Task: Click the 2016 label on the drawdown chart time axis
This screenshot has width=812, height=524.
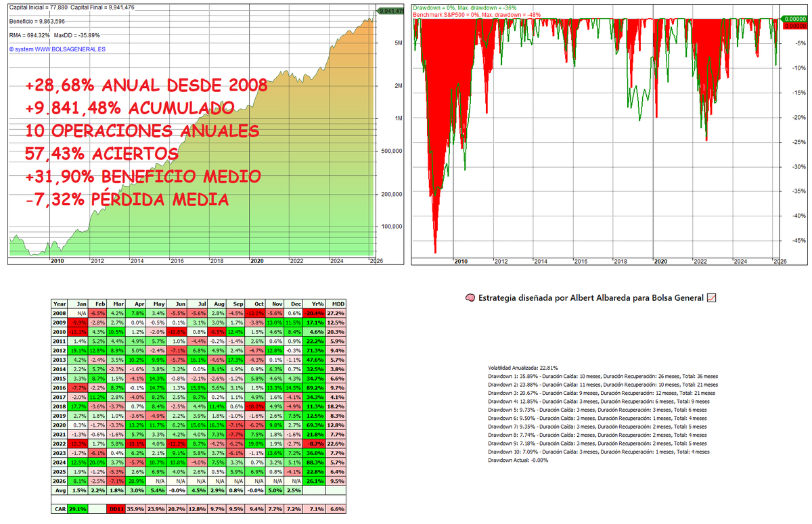Action: 580,260
